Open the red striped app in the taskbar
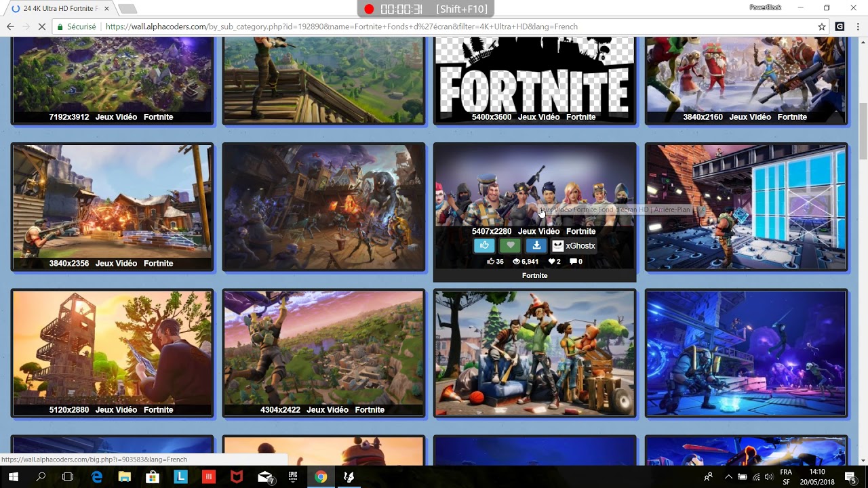The image size is (868, 488). pos(209,476)
